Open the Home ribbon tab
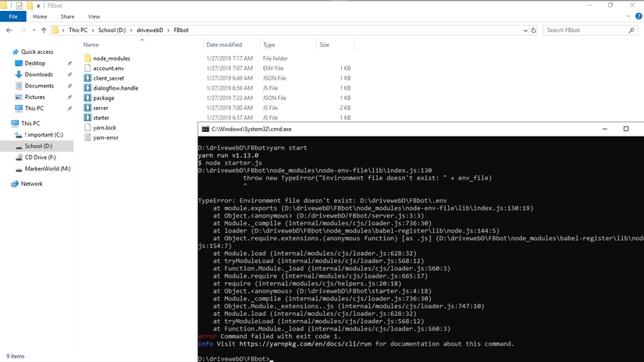 40,17
